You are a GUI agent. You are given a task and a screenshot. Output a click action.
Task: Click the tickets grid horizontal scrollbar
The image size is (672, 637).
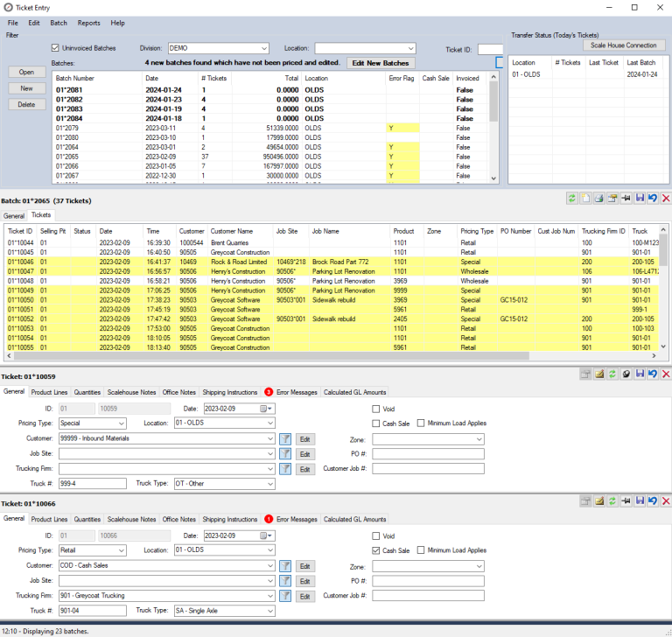(332, 356)
